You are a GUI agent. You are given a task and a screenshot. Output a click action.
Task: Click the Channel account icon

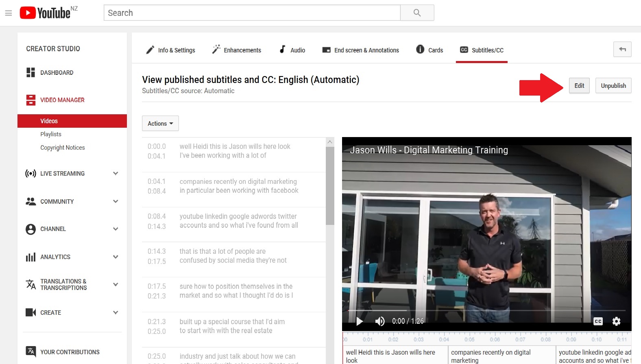[x=31, y=229]
